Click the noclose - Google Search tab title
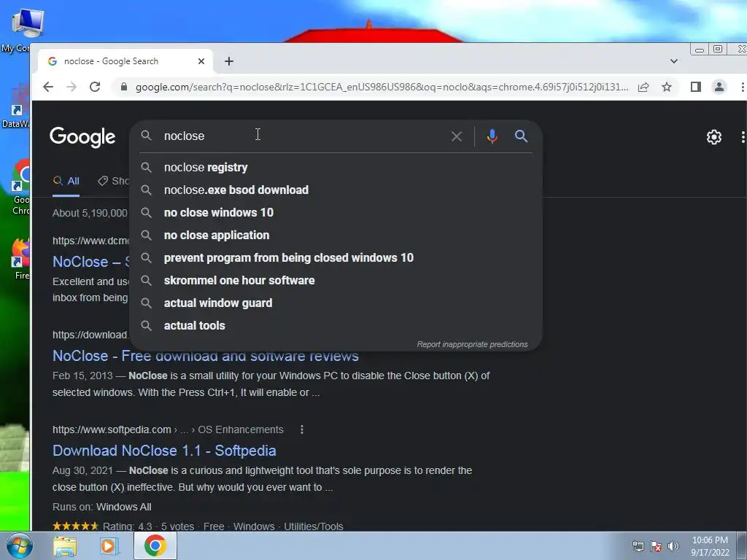 pos(111,61)
